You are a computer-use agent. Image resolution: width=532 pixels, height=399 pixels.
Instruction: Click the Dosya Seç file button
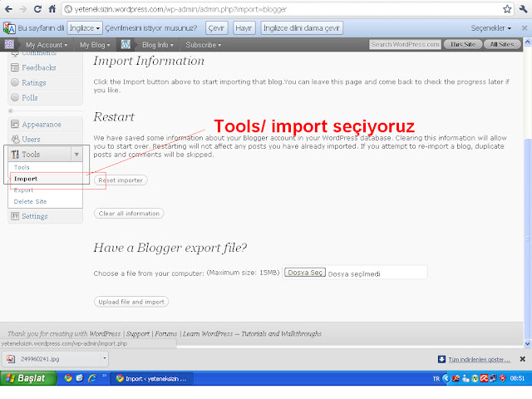(x=305, y=273)
